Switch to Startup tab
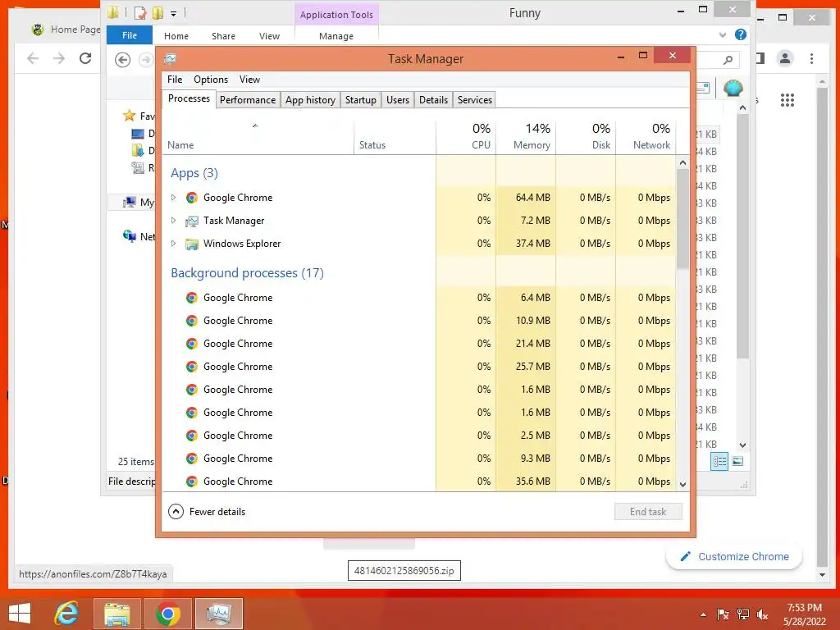The image size is (840, 630). (x=361, y=100)
